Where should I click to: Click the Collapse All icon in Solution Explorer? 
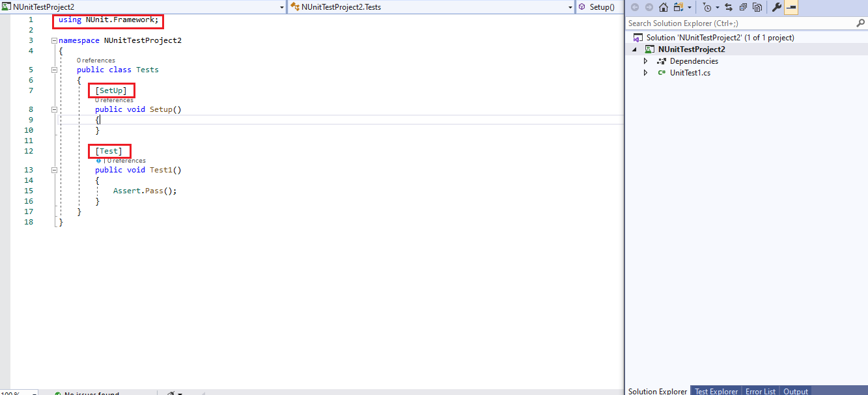coord(743,7)
